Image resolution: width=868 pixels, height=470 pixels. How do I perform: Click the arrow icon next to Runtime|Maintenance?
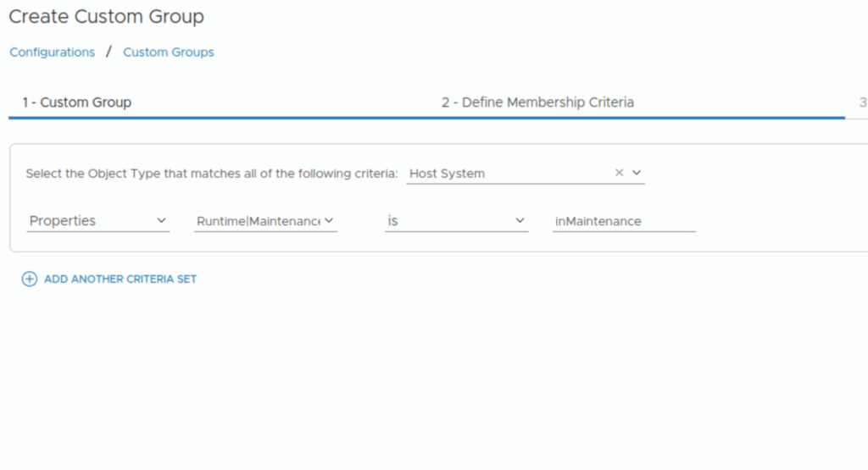329,221
